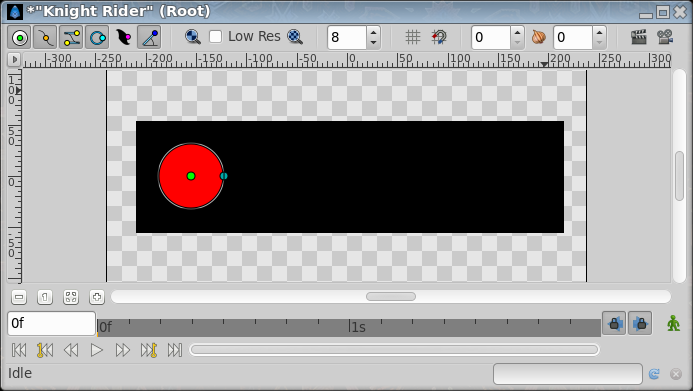Open the preview camera icon
Screen dimensions: 693x391
665,37
